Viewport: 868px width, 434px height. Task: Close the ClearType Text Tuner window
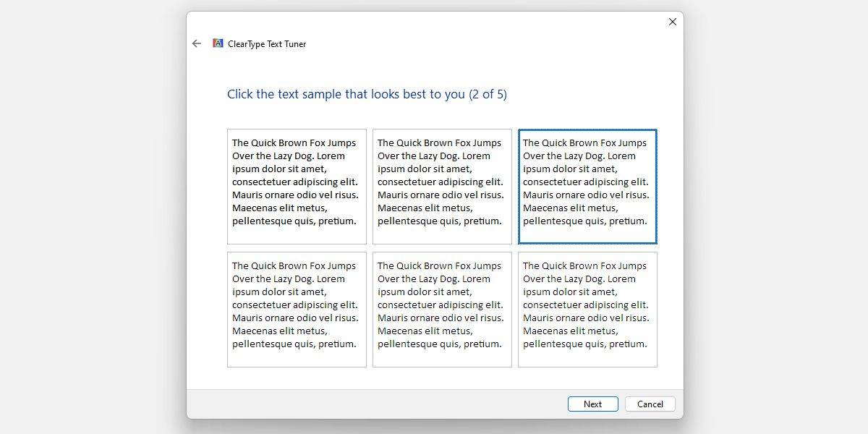pos(672,22)
